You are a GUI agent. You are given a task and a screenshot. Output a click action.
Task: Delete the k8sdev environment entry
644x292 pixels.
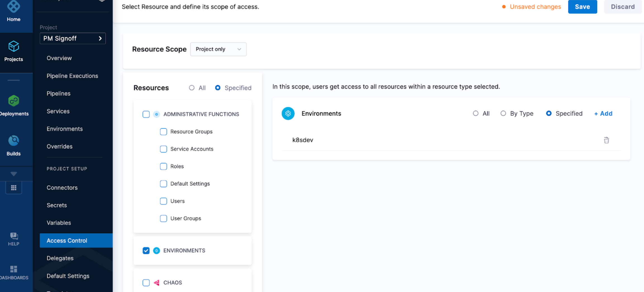coord(606,140)
